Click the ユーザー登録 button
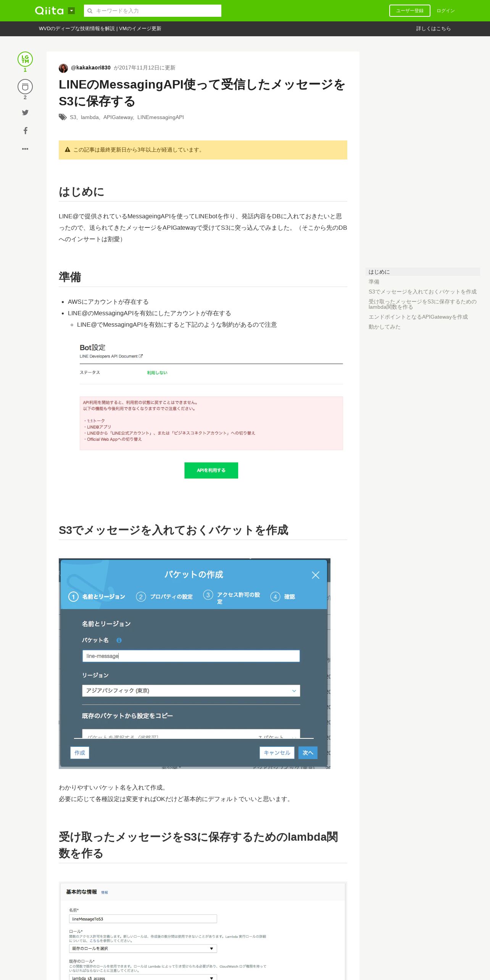Image resolution: width=490 pixels, height=980 pixels. pyautogui.click(x=409, y=11)
